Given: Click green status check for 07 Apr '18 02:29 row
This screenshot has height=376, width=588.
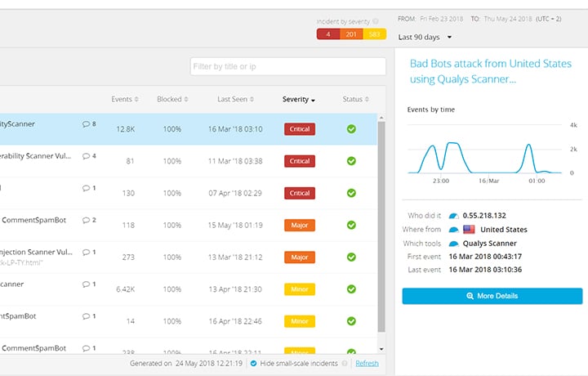Looking at the screenshot, I should coord(351,193).
